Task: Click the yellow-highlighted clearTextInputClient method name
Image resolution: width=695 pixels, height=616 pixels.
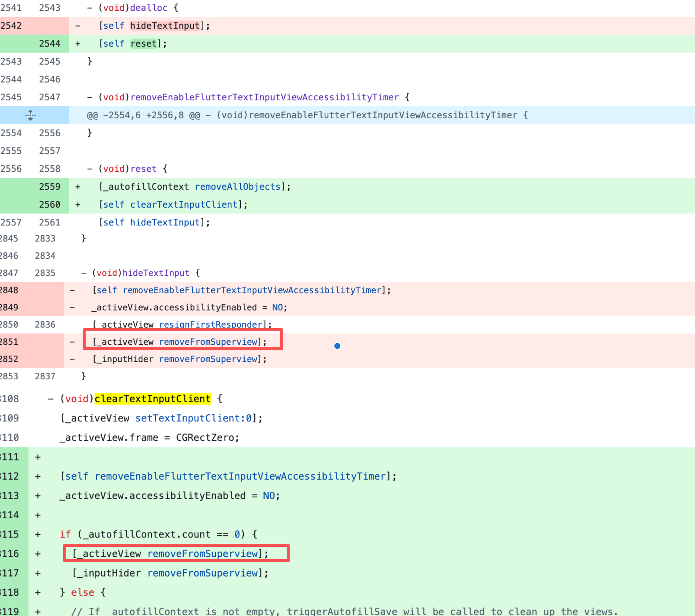Action: (x=153, y=399)
